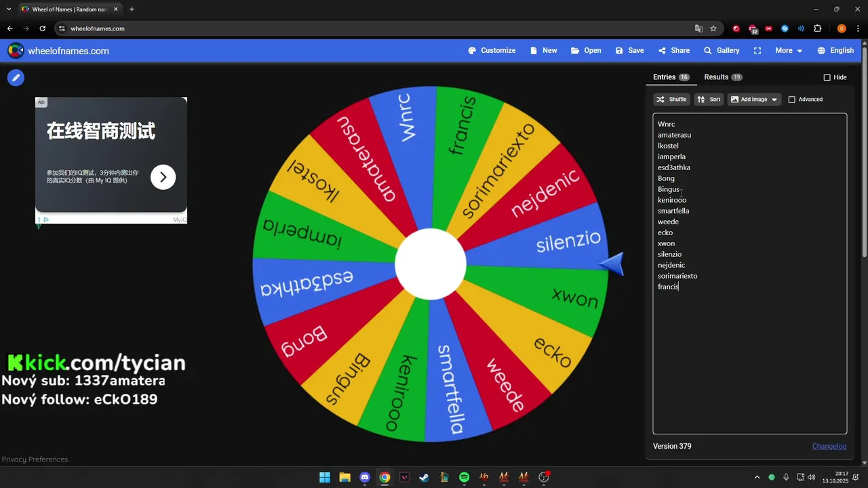The image size is (868, 488).
Task: Click the wheelofnames.com logo icon
Action: coord(16,51)
